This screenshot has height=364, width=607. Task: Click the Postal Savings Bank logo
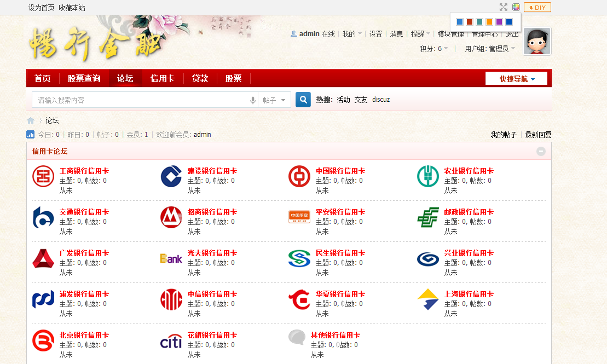(428, 217)
